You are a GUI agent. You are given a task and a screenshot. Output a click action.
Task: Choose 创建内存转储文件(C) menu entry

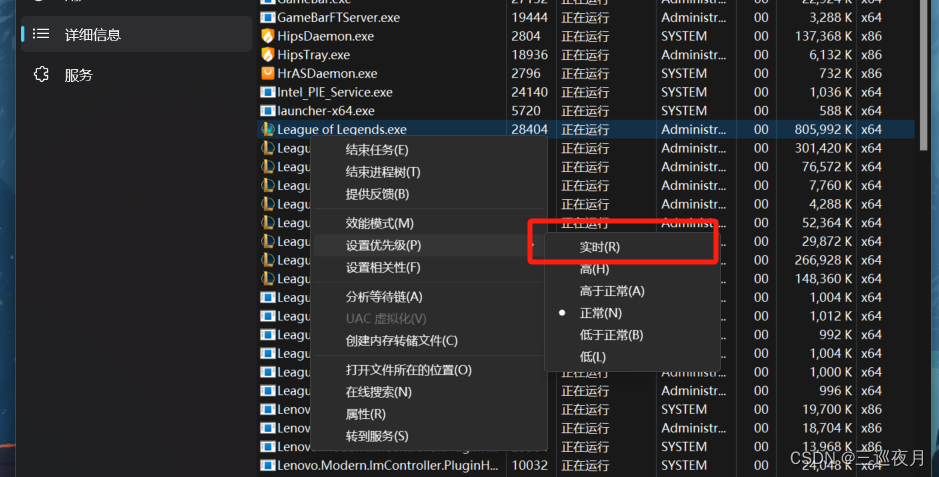click(x=430, y=341)
